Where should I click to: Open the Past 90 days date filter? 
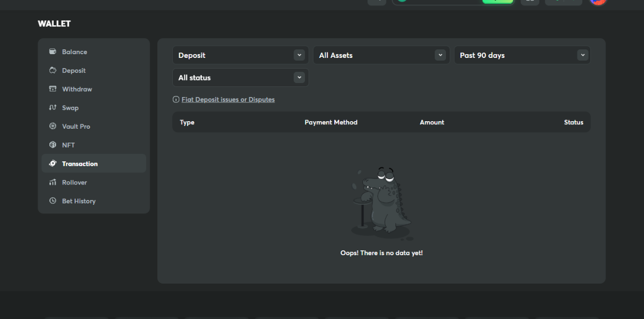522,55
